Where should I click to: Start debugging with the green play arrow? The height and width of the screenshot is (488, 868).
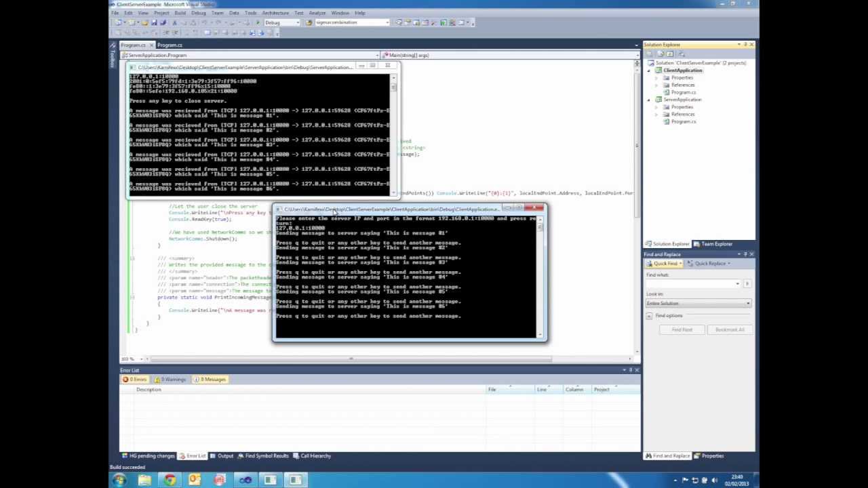click(258, 22)
